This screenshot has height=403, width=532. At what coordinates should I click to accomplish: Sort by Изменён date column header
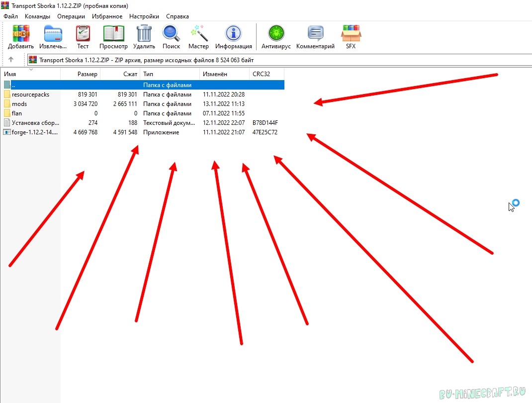click(x=224, y=74)
